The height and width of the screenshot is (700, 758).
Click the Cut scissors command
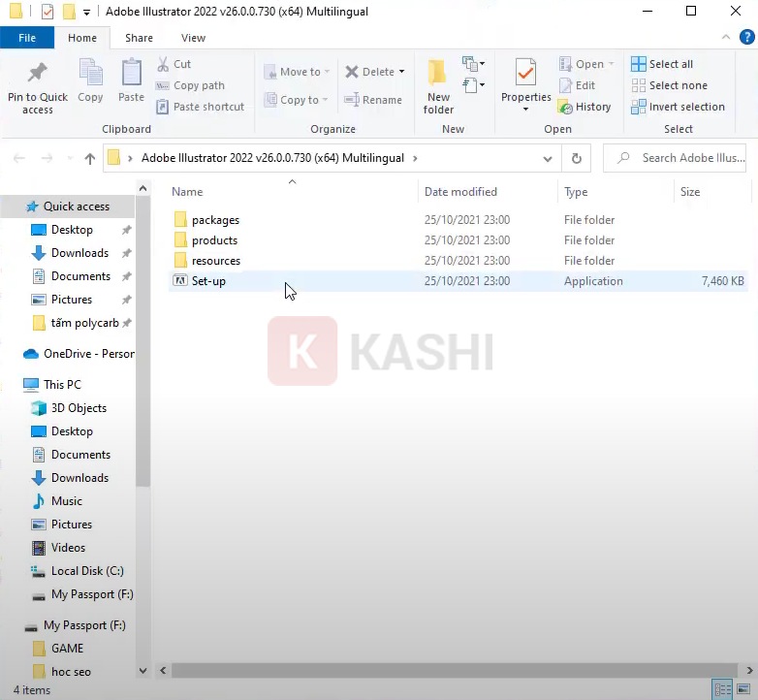(x=174, y=64)
